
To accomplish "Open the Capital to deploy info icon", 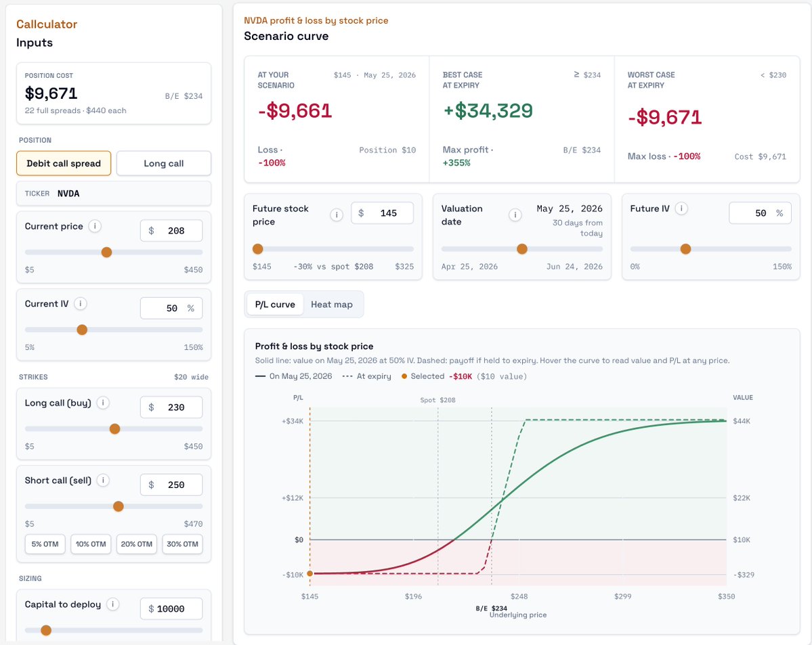I will pos(113,604).
